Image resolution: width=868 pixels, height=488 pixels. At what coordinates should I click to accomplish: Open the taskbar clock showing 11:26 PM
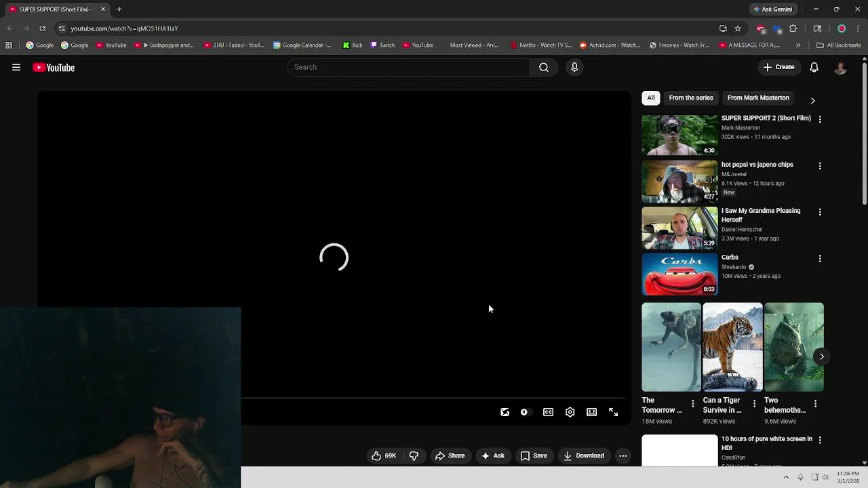(848, 477)
